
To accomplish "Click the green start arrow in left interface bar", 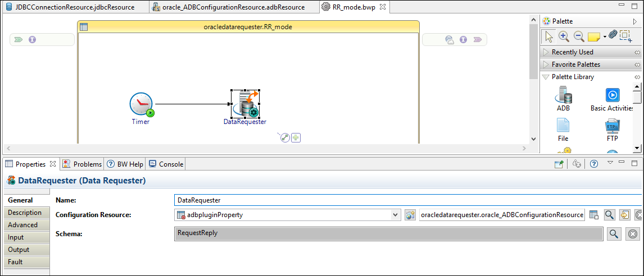I will pos(18,40).
